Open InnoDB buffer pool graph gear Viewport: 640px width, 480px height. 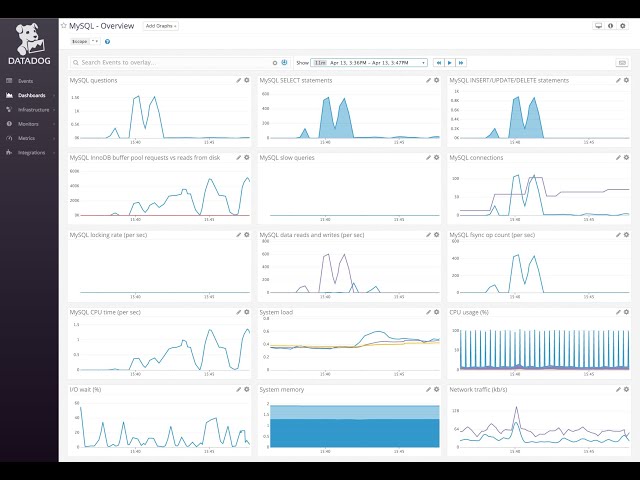click(x=247, y=158)
